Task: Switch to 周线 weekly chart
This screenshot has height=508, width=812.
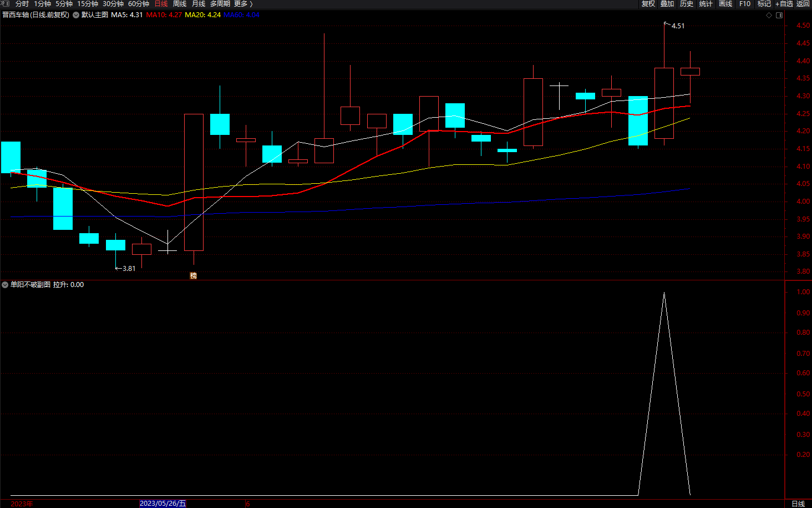Action: pyautogui.click(x=180, y=4)
